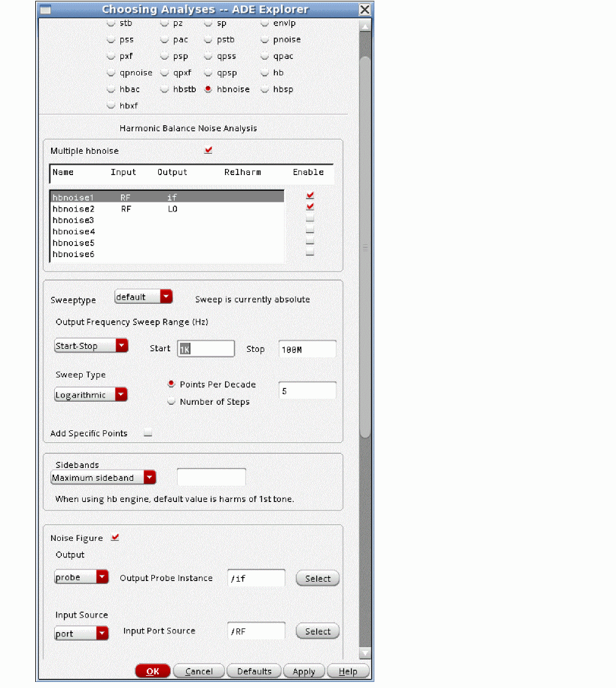Disable the hbnoise2 enable checkbox

coord(310,207)
